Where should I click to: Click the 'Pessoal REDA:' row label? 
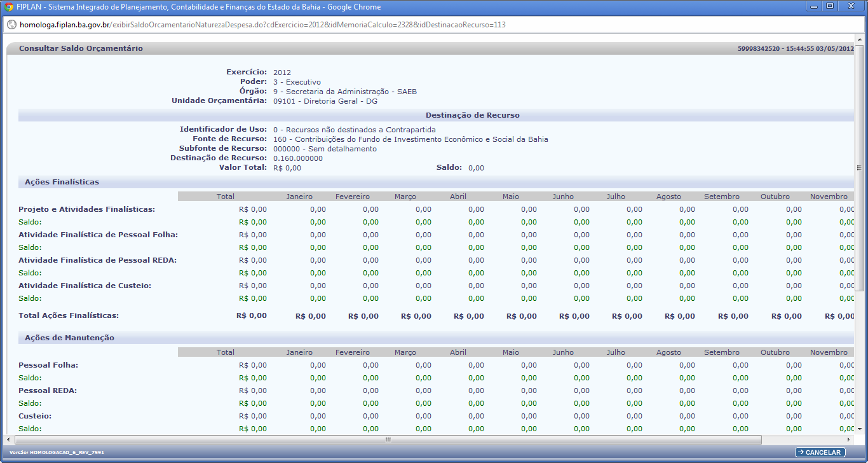point(48,390)
